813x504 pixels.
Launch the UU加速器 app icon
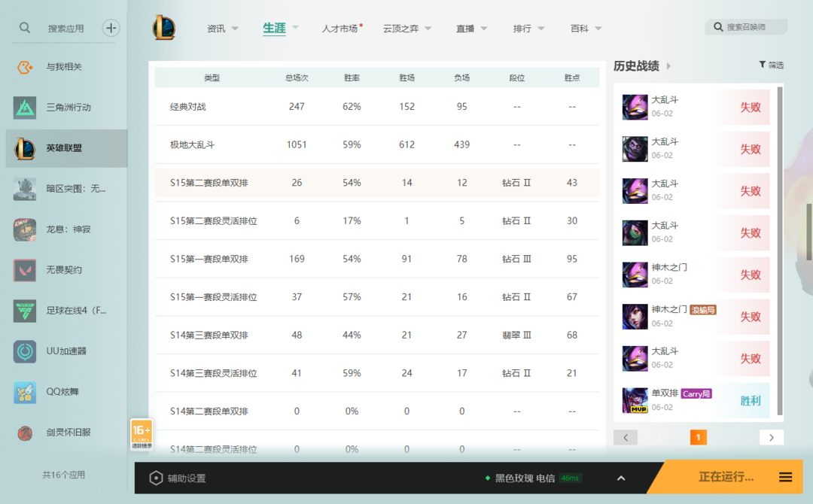tap(25, 351)
